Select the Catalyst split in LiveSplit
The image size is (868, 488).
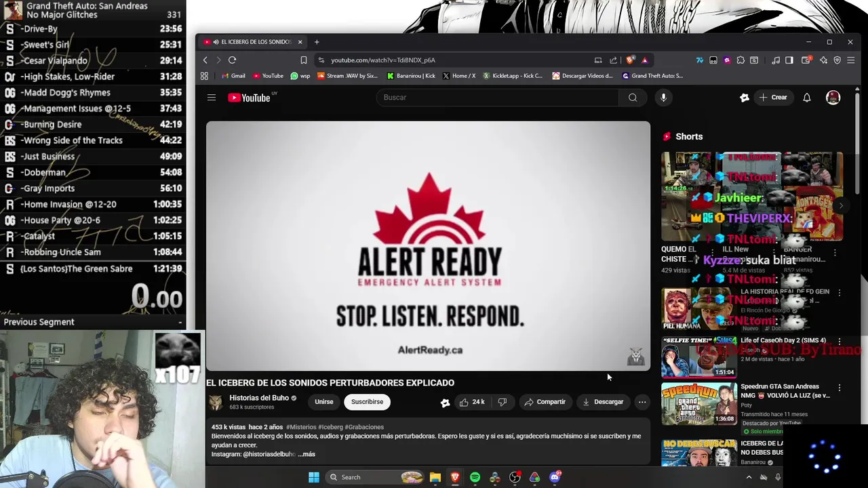(x=93, y=237)
